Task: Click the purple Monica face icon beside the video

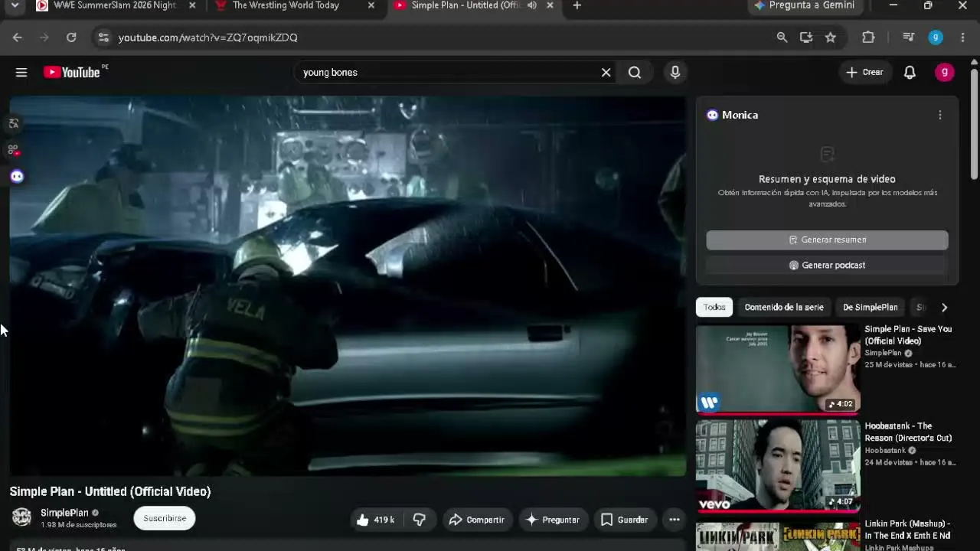Action: pos(17,177)
